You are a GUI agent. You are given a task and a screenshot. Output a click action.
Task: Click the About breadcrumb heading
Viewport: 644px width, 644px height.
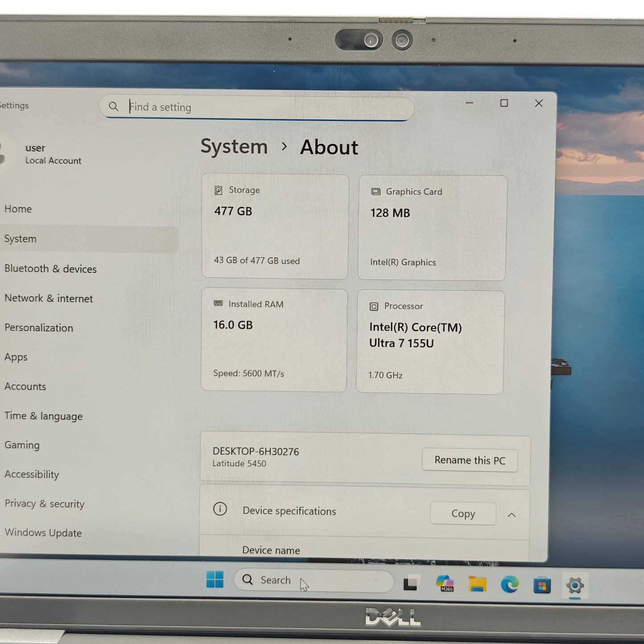pos(329,148)
